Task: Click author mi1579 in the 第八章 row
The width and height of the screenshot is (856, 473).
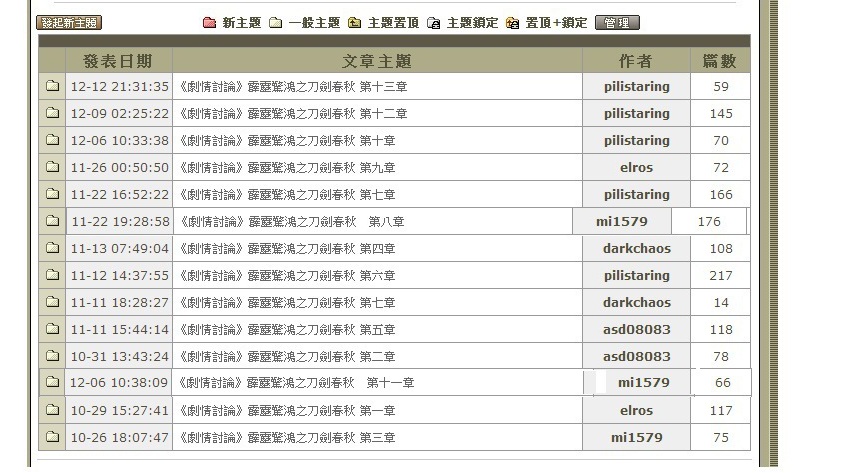Action: [622, 221]
